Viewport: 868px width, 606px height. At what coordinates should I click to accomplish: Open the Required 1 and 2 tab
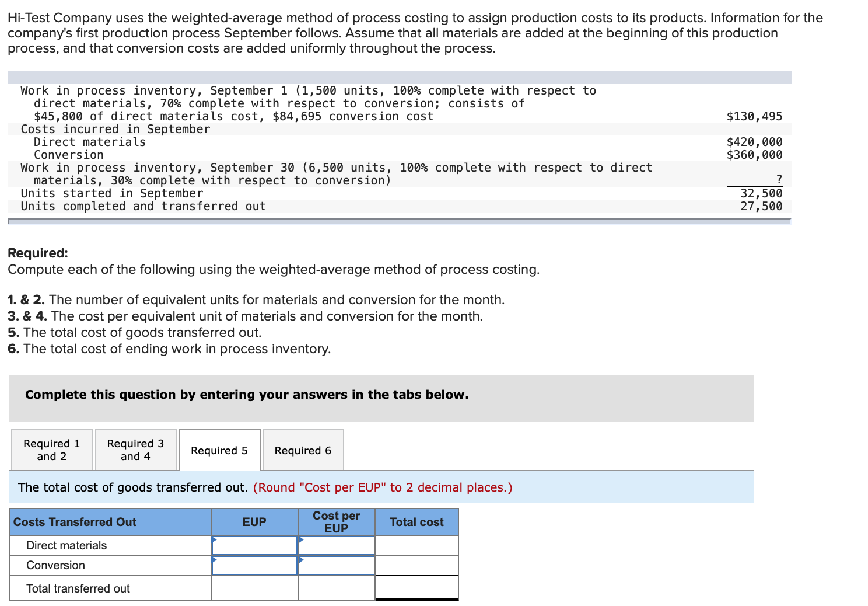tap(52, 450)
